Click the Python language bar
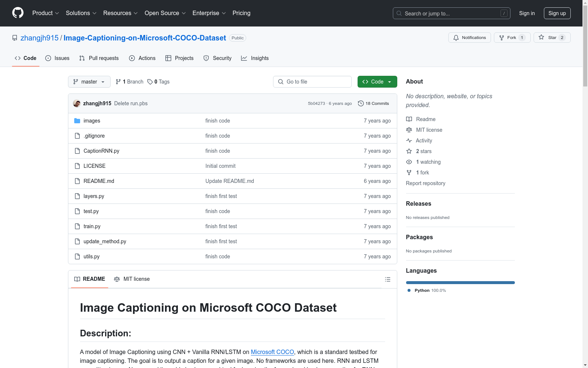The image size is (588, 368). pos(460,283)
